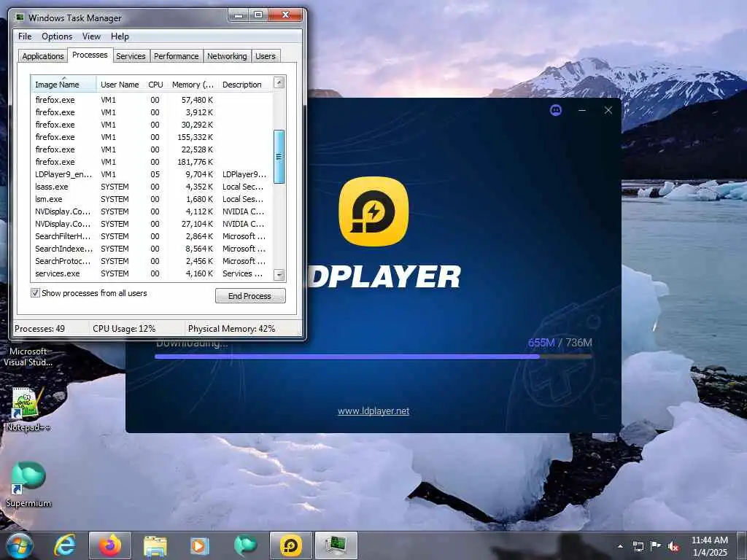
Task: Click process list scroll up arrow
Action: pyautogui.click(x=279, y=82)
